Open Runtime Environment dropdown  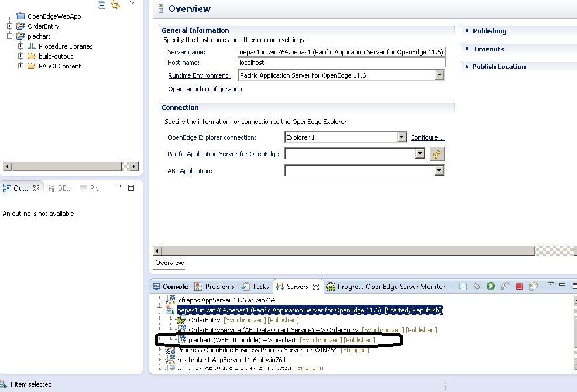pos(439,75)
